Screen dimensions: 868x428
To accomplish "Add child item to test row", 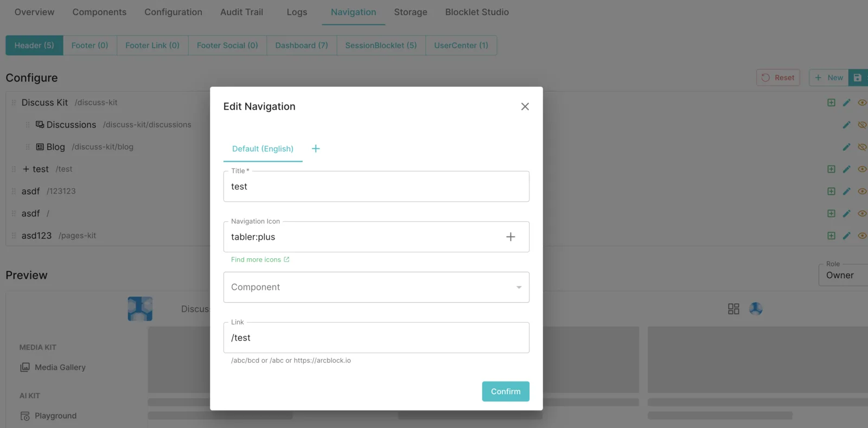I will pyautogui.click(x=831, y=169).
